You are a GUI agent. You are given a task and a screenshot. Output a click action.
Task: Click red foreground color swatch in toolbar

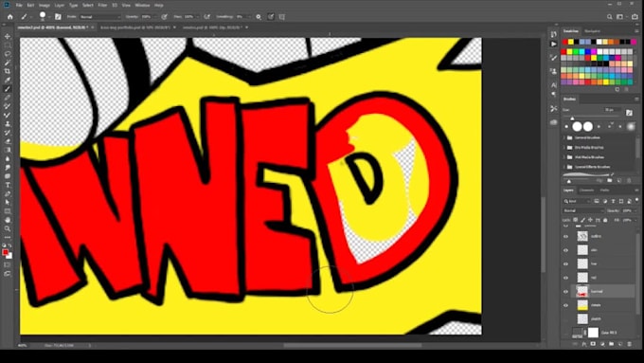(x=6, y=252)
